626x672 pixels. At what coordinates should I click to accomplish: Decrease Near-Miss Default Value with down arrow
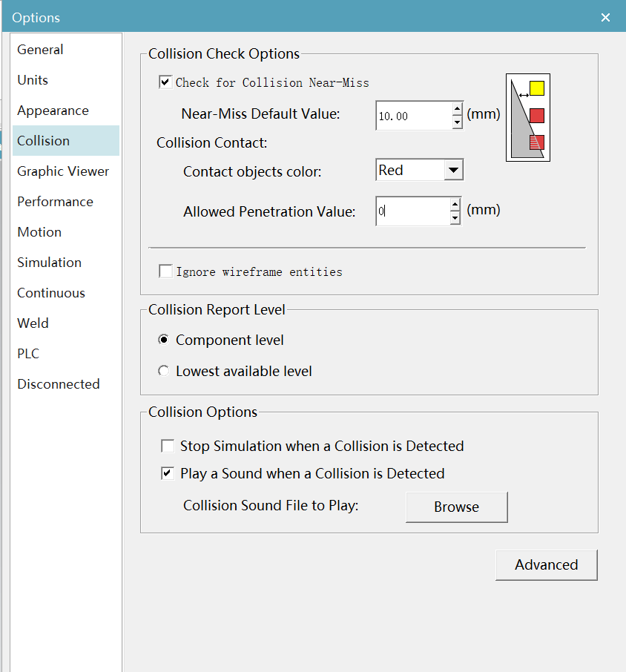coord(457,122)
